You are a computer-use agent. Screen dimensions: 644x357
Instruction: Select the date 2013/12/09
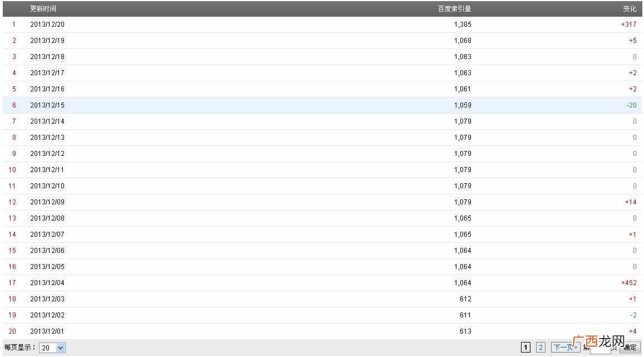coord(47,202)
